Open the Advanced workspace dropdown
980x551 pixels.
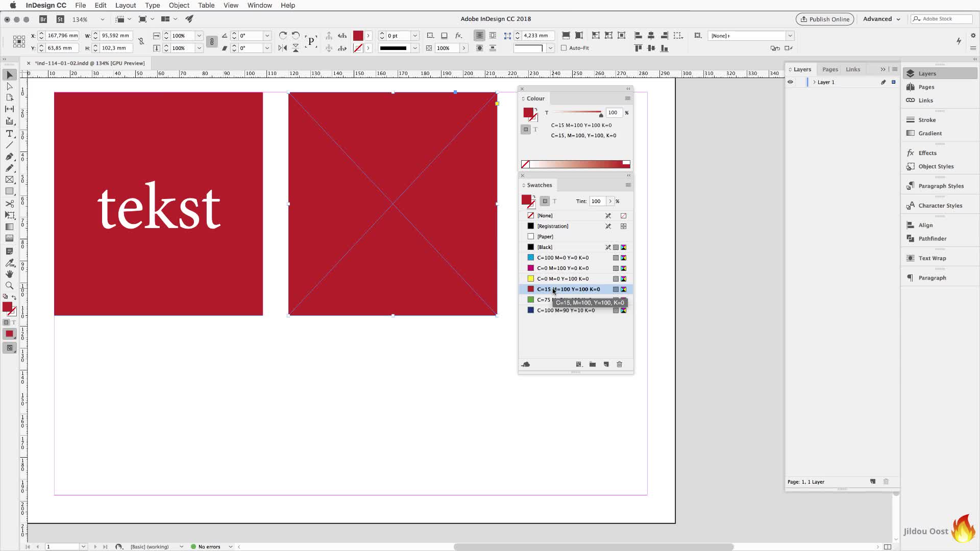[x=881, y=19]
